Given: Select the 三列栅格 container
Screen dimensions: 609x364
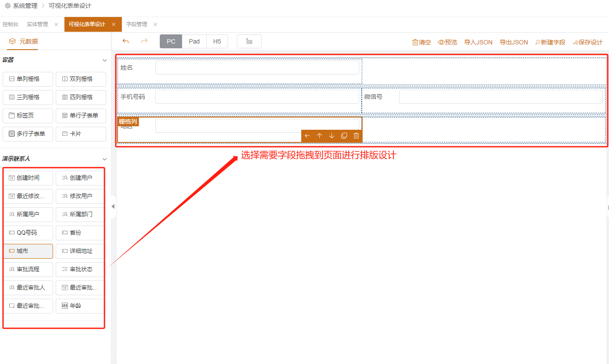Looking at the screenshot, I should click(28, 97).
